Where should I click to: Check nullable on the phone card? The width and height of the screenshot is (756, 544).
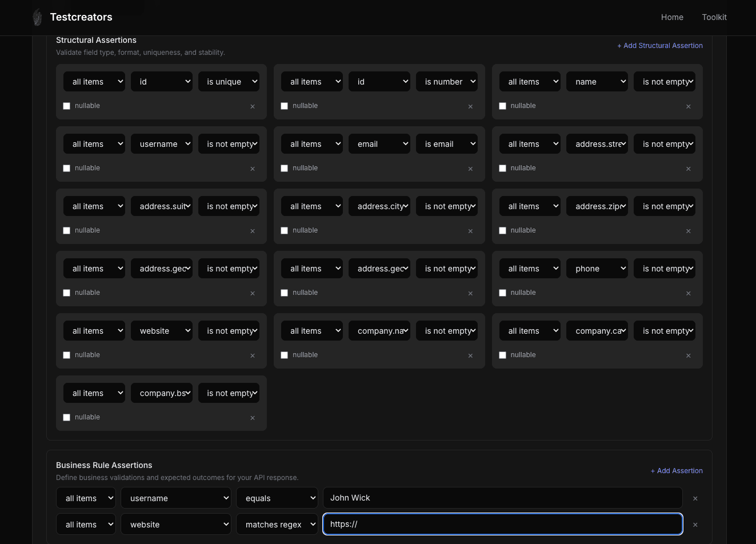(x=502, y=293)
